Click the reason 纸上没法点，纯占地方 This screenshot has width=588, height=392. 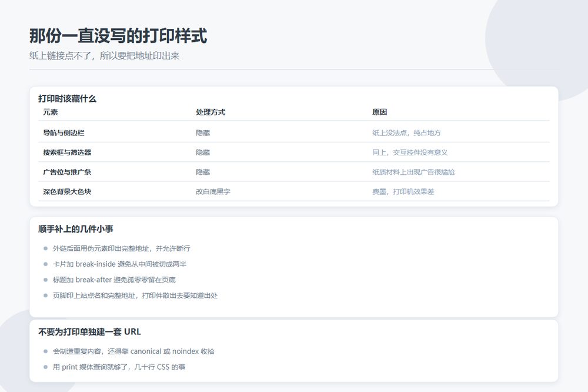click(406, 132)
